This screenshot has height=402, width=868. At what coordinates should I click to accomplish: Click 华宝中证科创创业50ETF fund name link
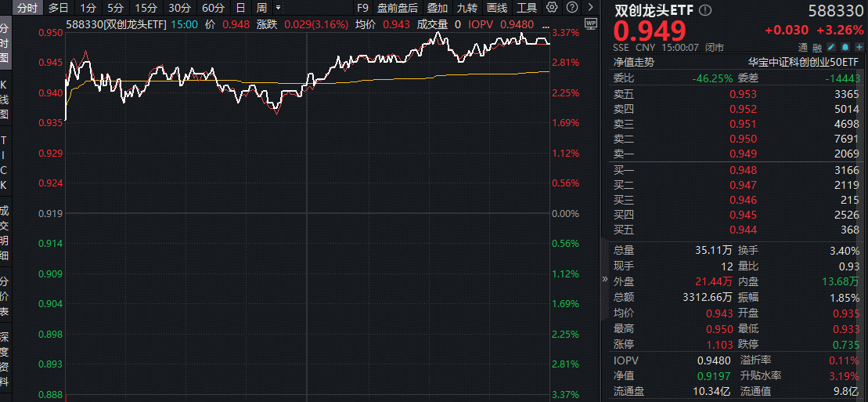[804, 63]
